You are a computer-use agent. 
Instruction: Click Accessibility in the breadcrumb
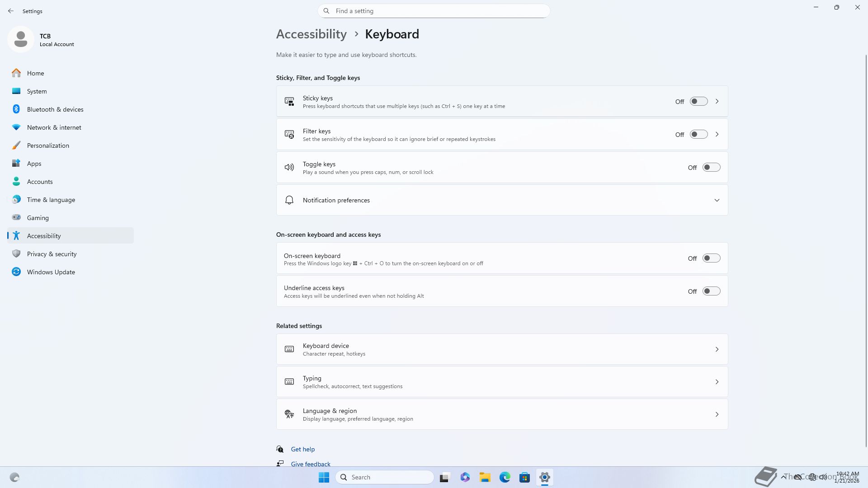[x=311, y=34]
